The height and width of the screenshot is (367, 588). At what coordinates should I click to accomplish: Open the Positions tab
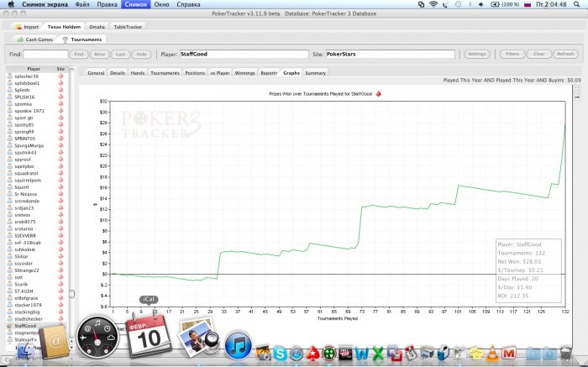(x=195, y=73)
